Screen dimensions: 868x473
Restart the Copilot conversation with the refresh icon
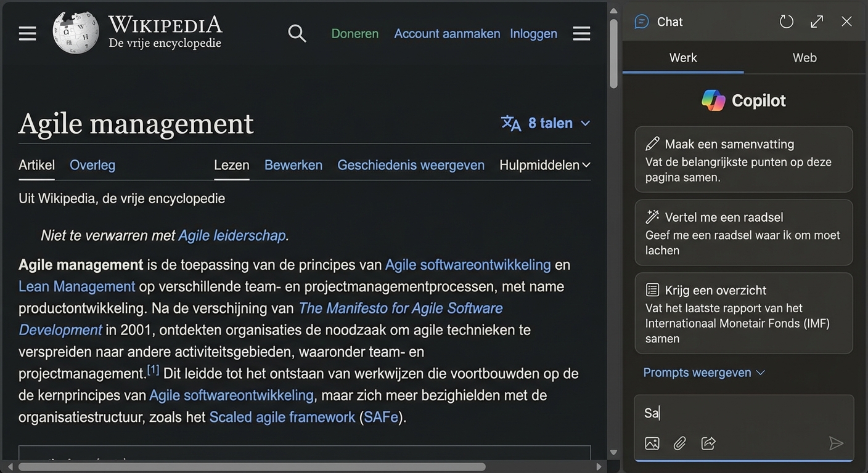[x=786, y=21]
